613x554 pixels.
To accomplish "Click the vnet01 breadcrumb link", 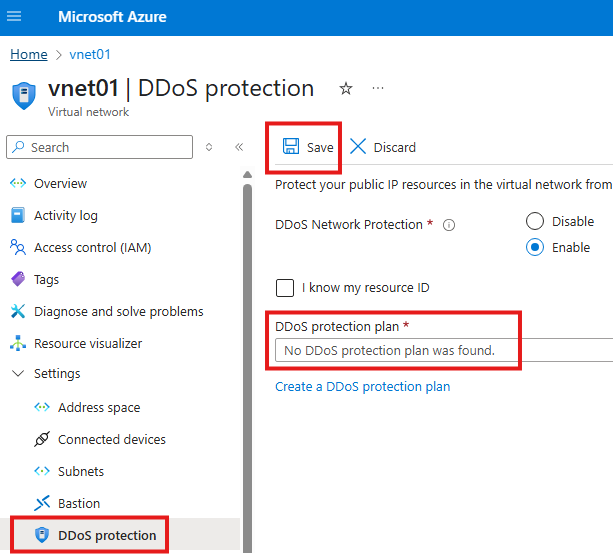I will pos(90,54).
